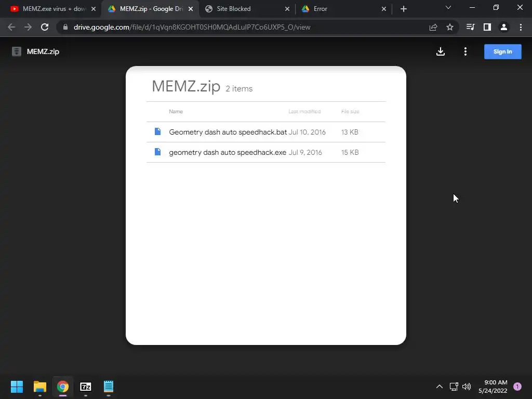This screenshot has width=532, height=399.
Task: Select the 13 KB file size
Action: coord(350,132)
